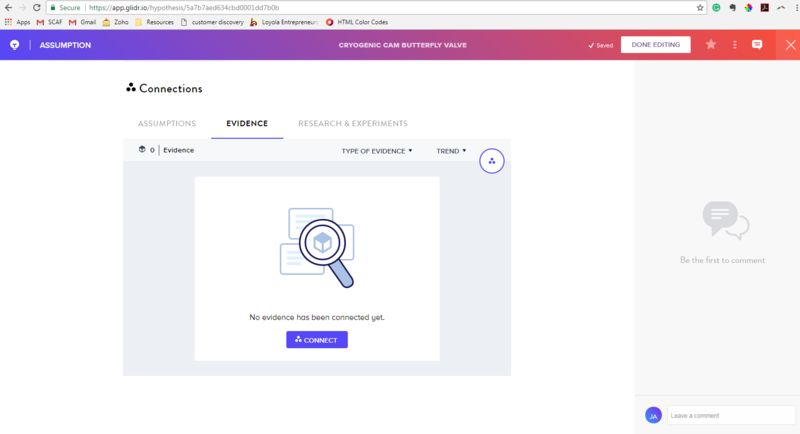The image size is (800, 434).
Task: Select the Evidence tab
Action: (x=246, y=124)
